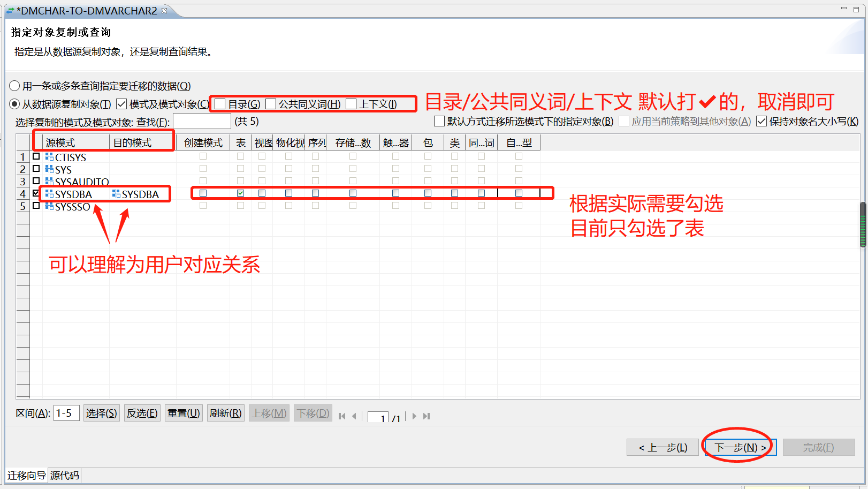Enable the 目录(G) checkbox
Image resolution: width=868 pixels, height=489 pixels.
pos(219,103)
